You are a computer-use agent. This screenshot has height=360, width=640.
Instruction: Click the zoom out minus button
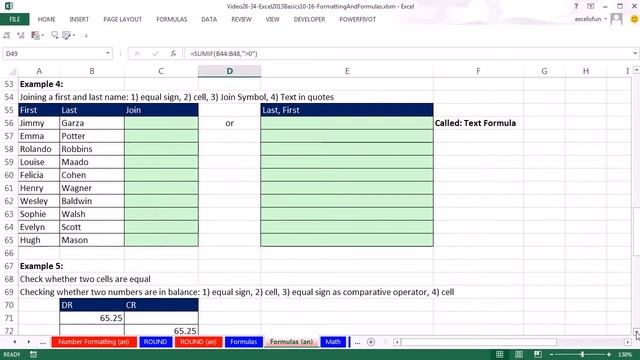[551, 355]
